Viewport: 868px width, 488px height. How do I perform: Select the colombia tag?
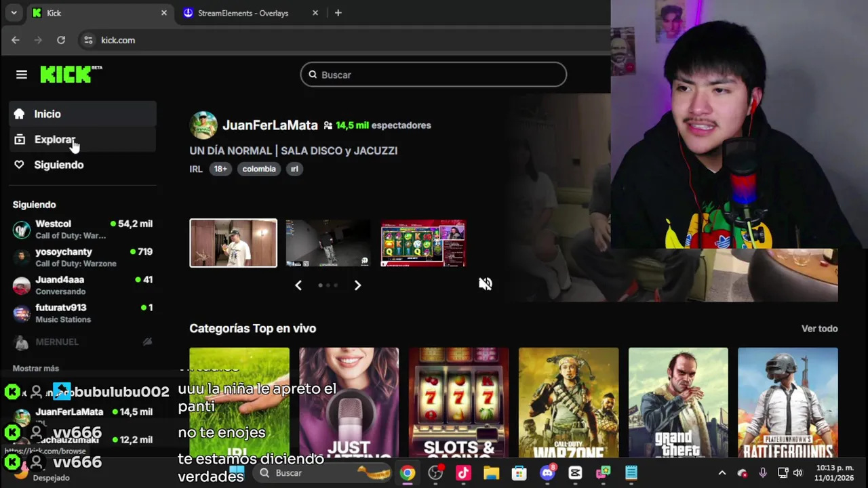[259, 169]
